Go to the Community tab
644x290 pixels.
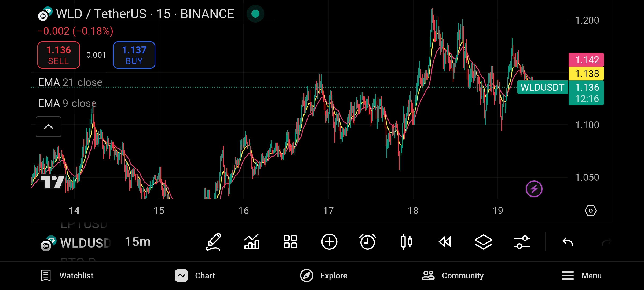click(x=453, y=275)
